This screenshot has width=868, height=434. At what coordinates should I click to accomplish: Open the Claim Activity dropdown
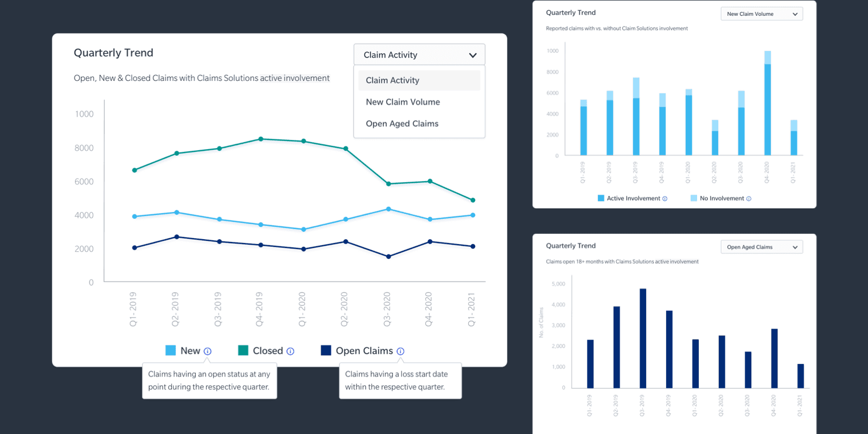click(419, 55)
